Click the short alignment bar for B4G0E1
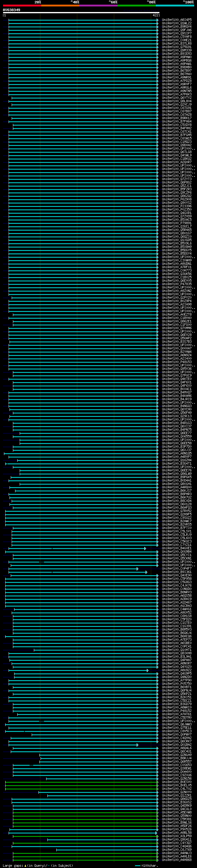197x868 pixels. [77, 549]
